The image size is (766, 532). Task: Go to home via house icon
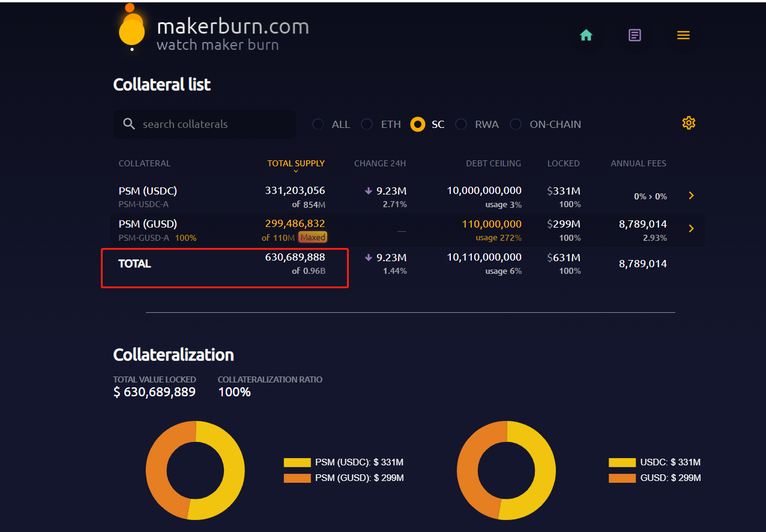coord(586,35)
